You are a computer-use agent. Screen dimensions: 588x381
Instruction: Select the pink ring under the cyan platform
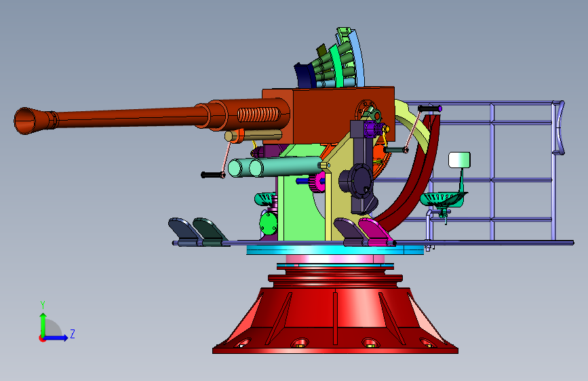(x=335, y=259)
